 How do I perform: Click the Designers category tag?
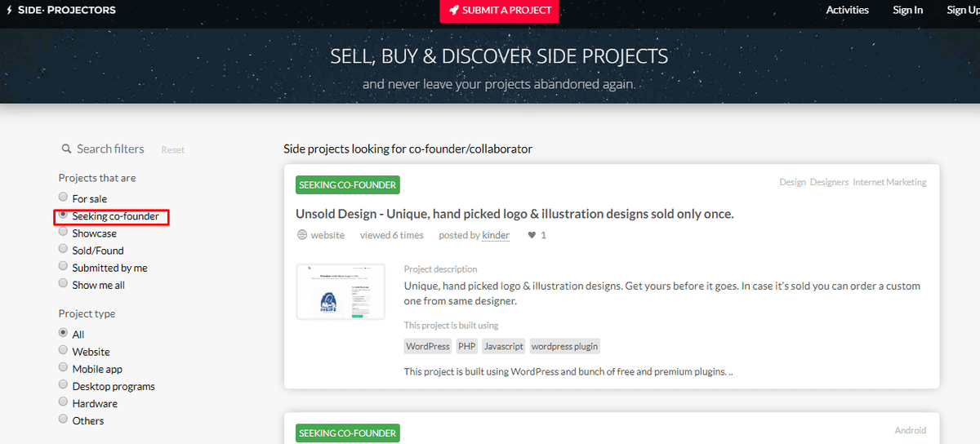pyautogui.click(x=829, y=182)
